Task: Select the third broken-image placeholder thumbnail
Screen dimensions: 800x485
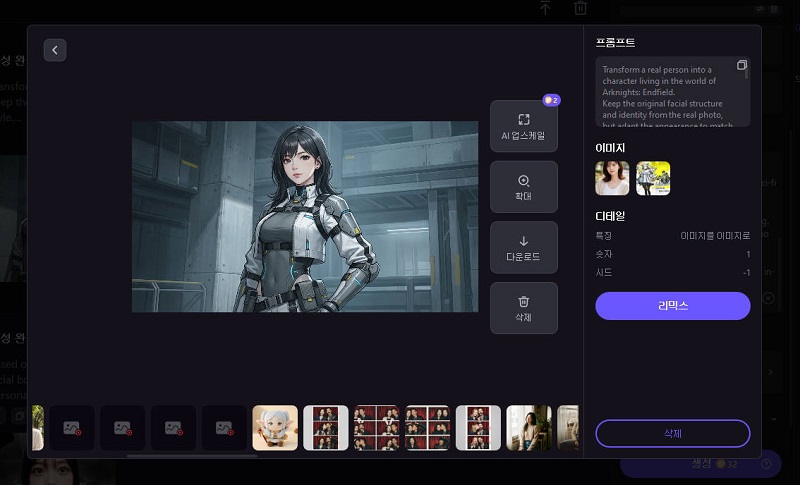Action: tap(173, 428)
